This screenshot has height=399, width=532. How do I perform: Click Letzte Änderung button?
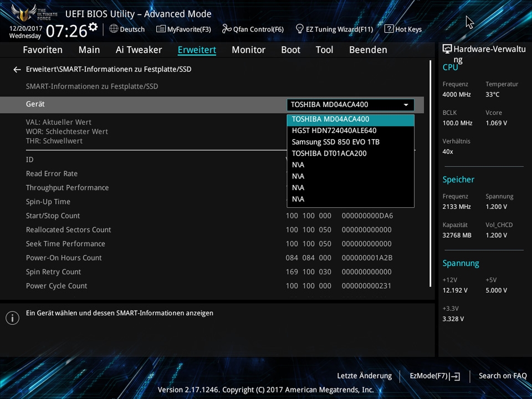365,376
